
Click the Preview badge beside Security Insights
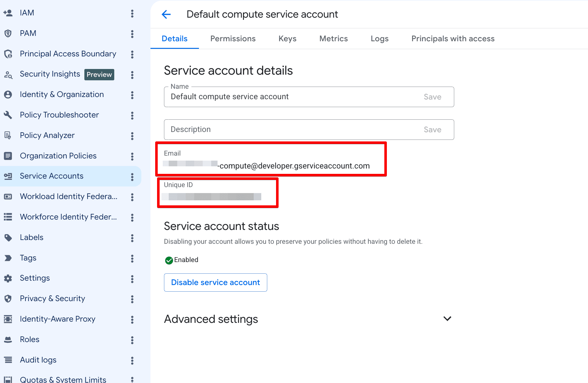99,75
